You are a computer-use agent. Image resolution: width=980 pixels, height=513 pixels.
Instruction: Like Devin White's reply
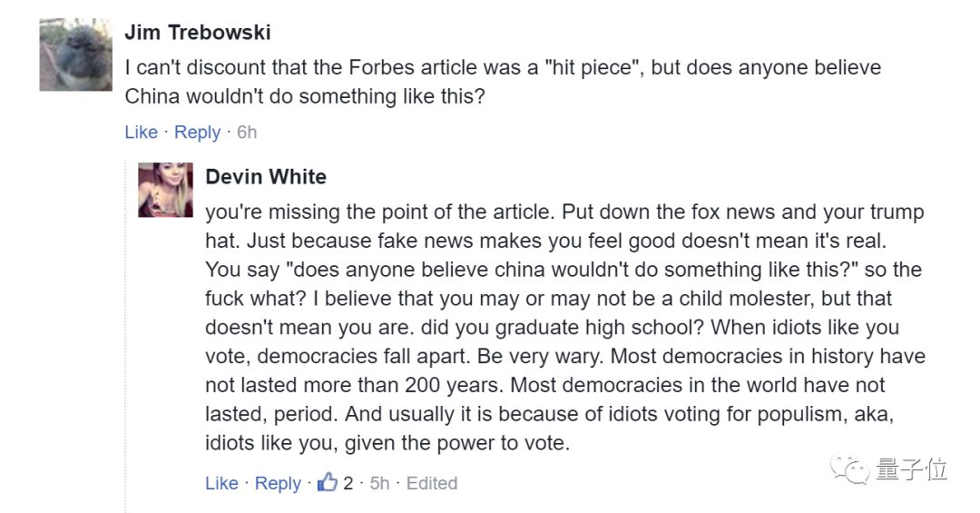(221, 483)
